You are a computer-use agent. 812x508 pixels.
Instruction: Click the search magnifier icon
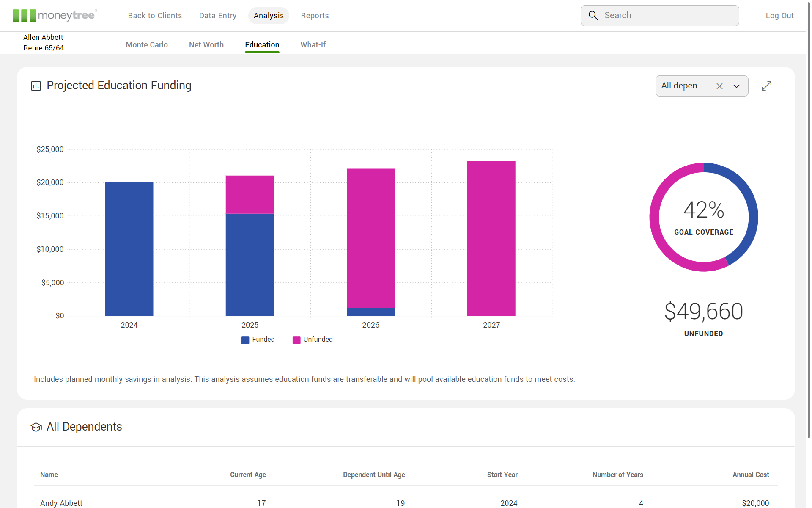click(593, 16)
